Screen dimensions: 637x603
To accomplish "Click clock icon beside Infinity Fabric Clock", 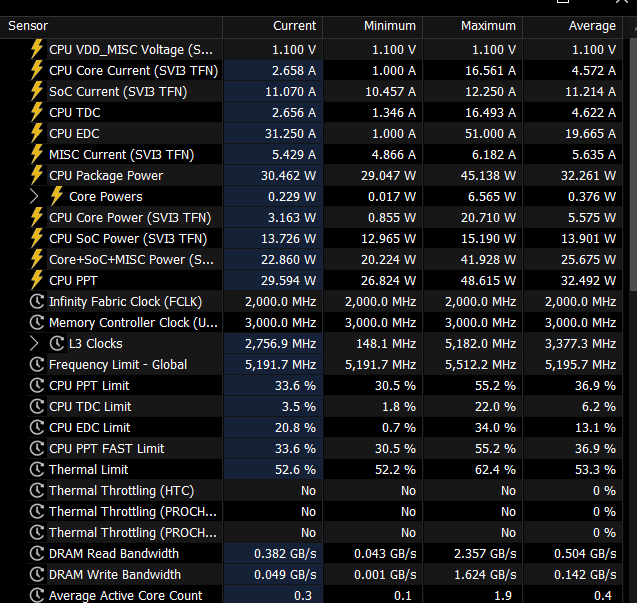I will pyautogui.click(x=37, y=302).
